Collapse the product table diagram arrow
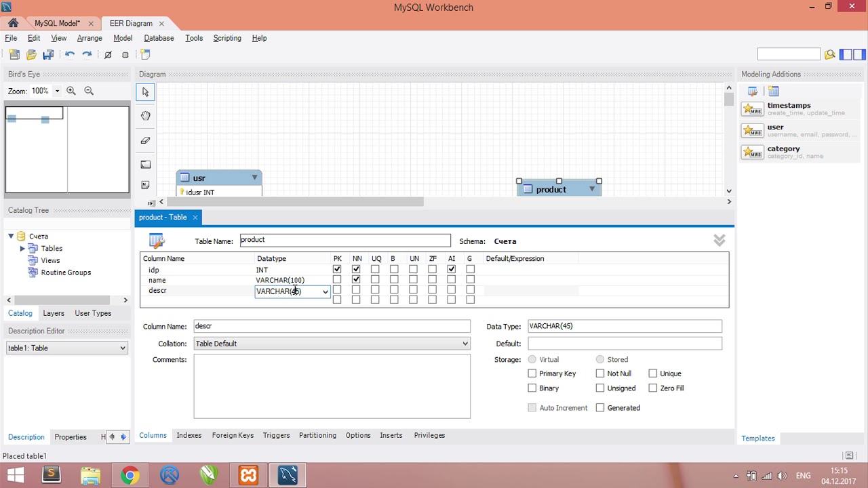868x488 pixels. point(592,189)
